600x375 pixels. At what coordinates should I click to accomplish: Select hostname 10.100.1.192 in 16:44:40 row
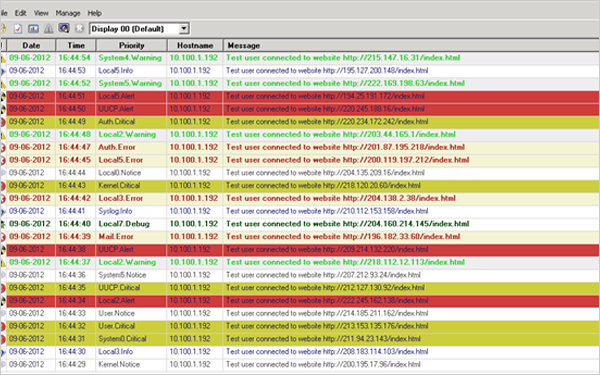click(195, 224)
